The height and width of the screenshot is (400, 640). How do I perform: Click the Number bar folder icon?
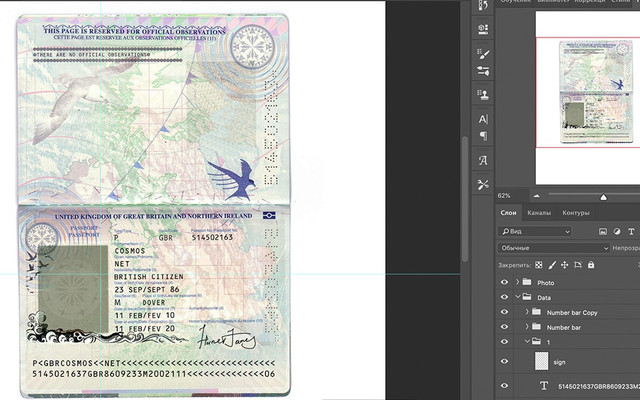pyautogui.click(x=536, y=327)
